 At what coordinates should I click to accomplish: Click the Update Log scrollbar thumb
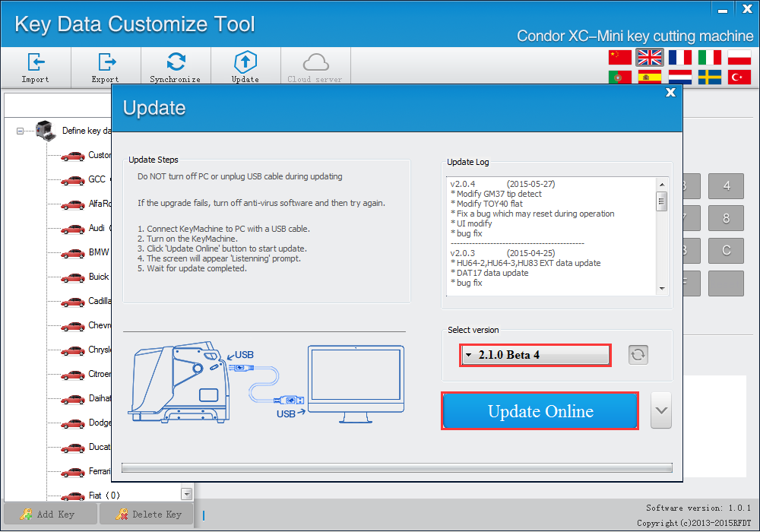click(x=662, y=201)
